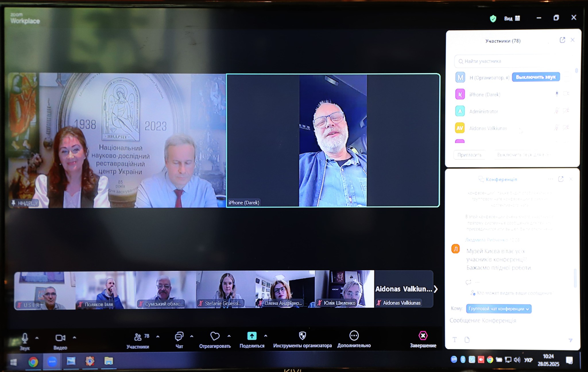
Task: Click the Zoom taskbar icon
Action: 52,362
